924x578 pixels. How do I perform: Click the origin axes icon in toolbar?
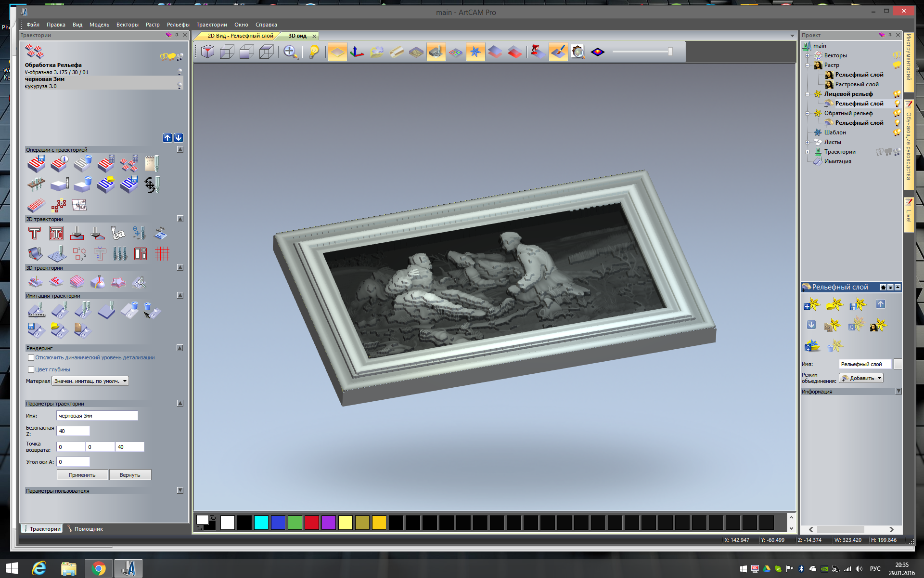tap(357, 52)
